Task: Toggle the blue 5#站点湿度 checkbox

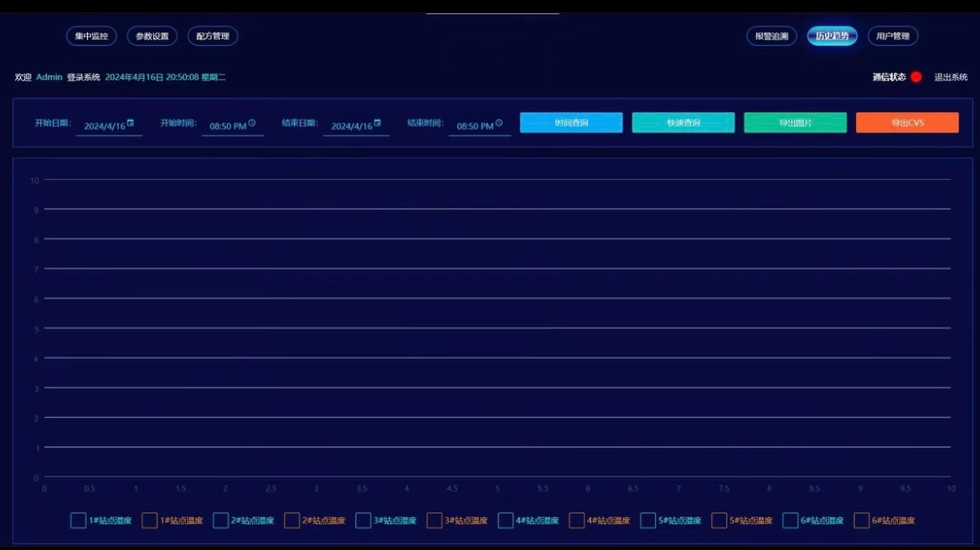Action: (648, 520)
